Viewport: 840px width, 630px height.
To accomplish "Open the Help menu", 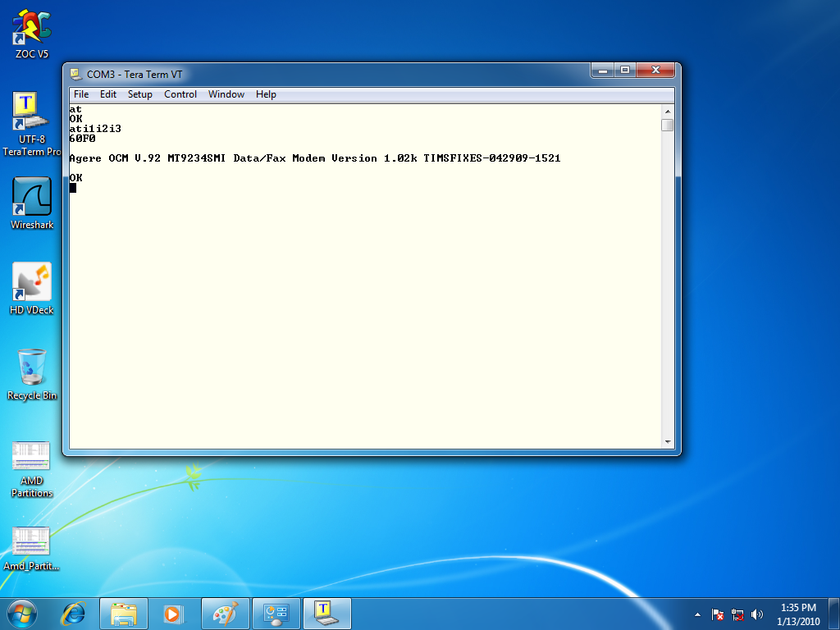I will coord(266,94).
